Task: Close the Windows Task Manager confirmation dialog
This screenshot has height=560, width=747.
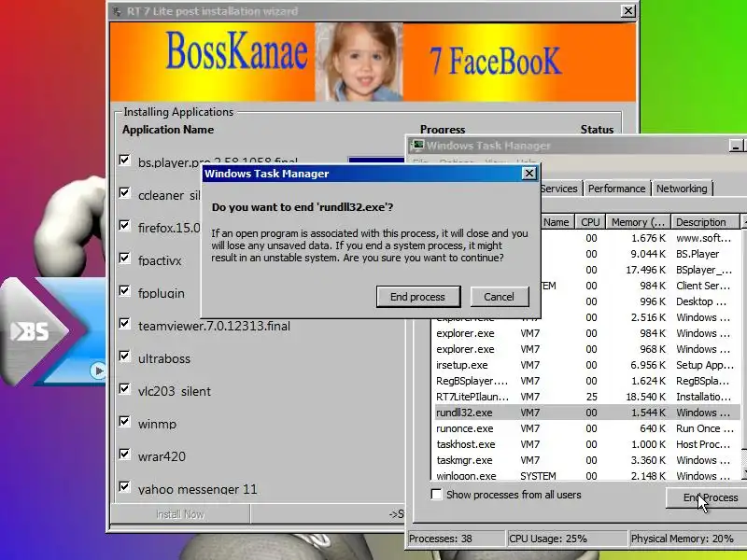Action: tap(529, 174)
